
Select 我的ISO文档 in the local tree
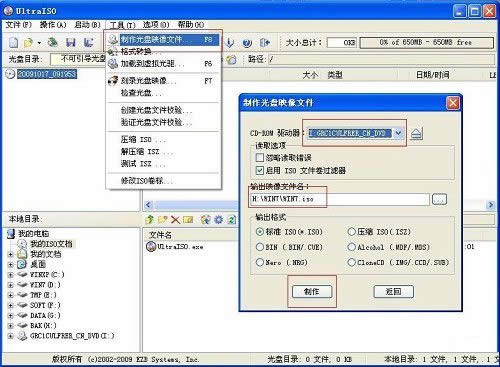click(x=51, y=244)
